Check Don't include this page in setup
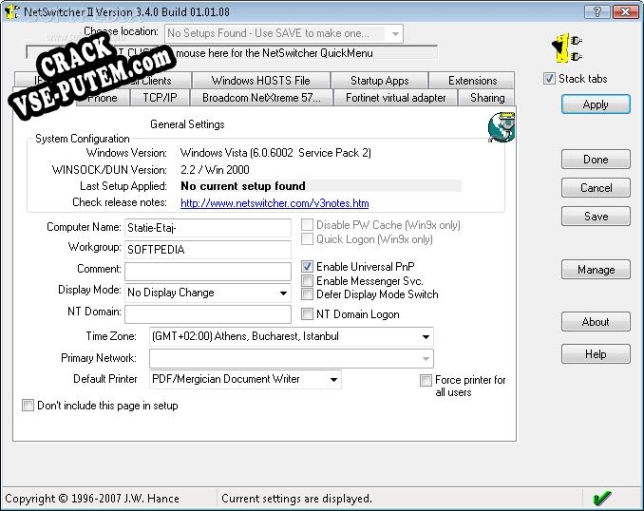Viewport: 644px width, 511px height. pyautogui.click(x=28, y=405)
